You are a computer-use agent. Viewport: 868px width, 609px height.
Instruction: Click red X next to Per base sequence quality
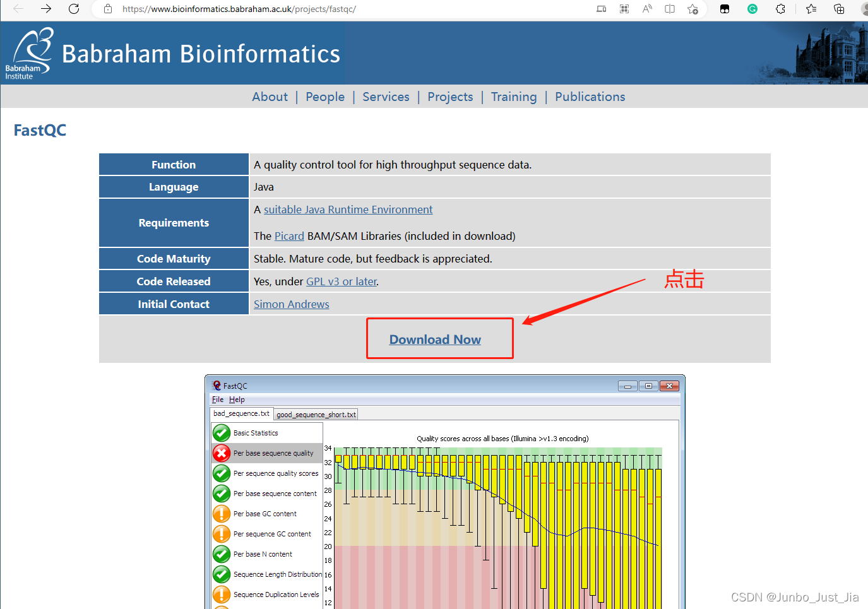coord(221,453)
